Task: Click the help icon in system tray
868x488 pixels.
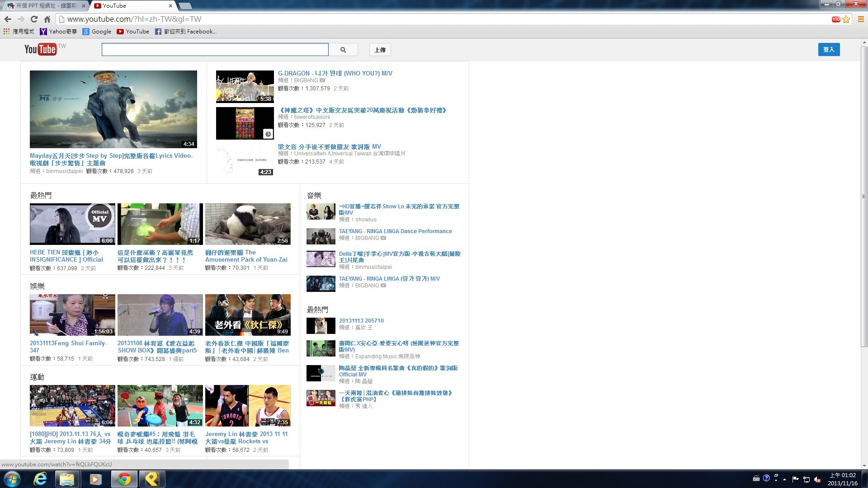Action: pyautogui.click(x=766, y=478)
